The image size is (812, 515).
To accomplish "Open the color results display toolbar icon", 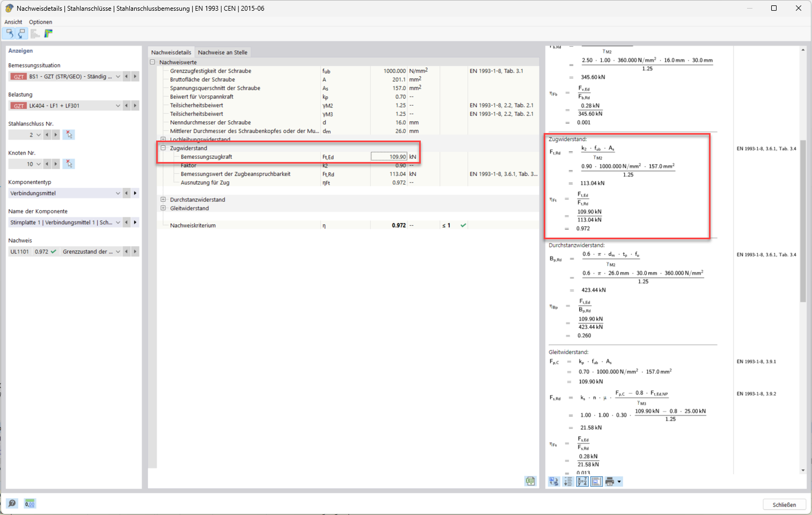I will pos(47,33).
